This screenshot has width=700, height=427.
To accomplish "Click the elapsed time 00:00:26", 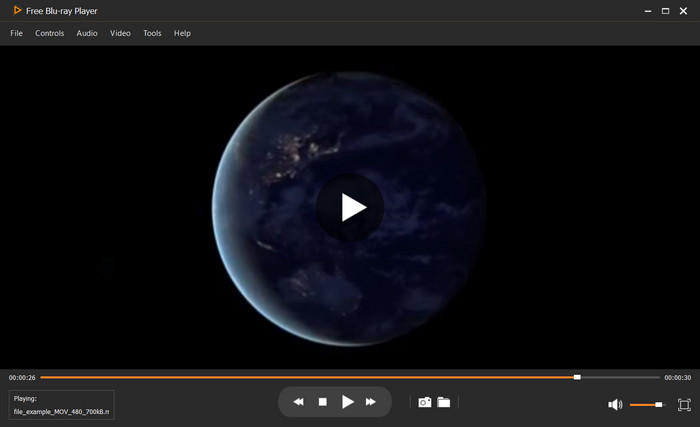I will 22,377.
